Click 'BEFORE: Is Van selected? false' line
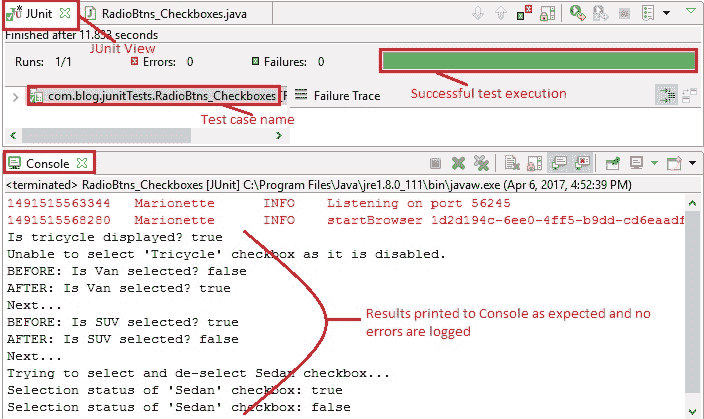704x419 pixels. click(127, 271)
